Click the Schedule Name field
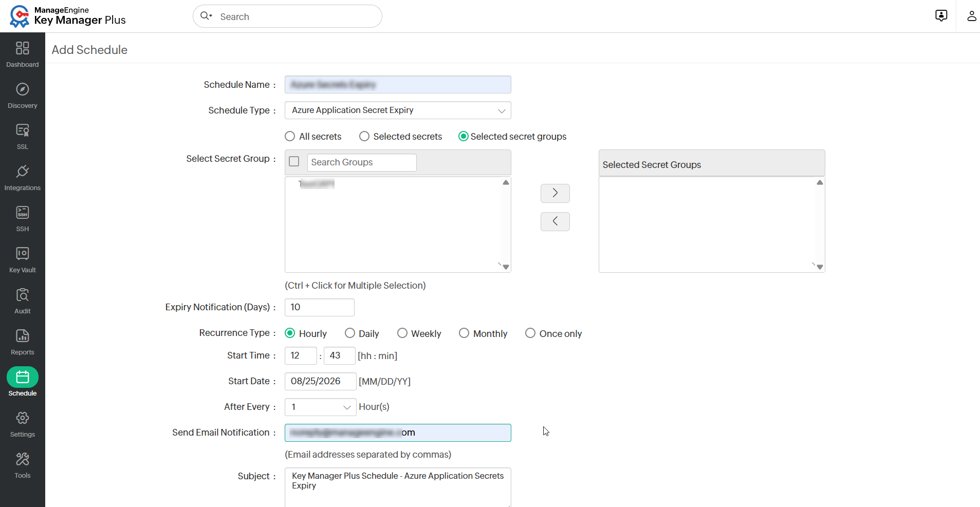Image resolution: width=980 pixels, height=507 pixels. coord(398,85)
